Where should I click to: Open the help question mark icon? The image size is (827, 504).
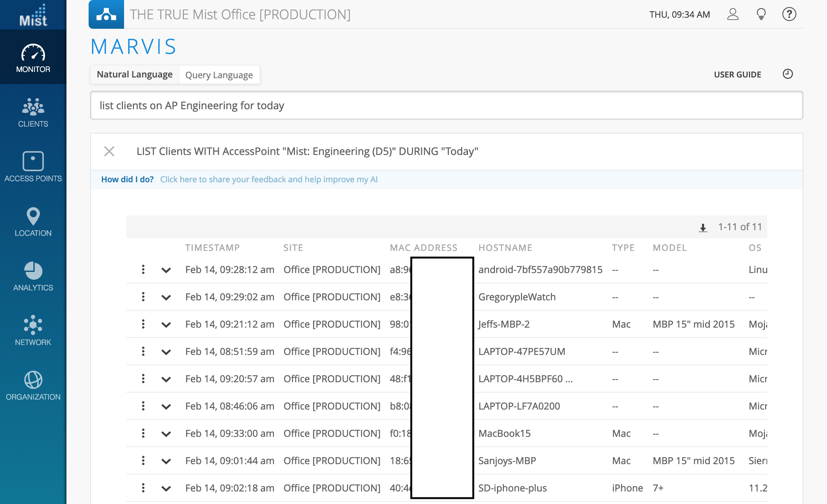coord(789,14)
